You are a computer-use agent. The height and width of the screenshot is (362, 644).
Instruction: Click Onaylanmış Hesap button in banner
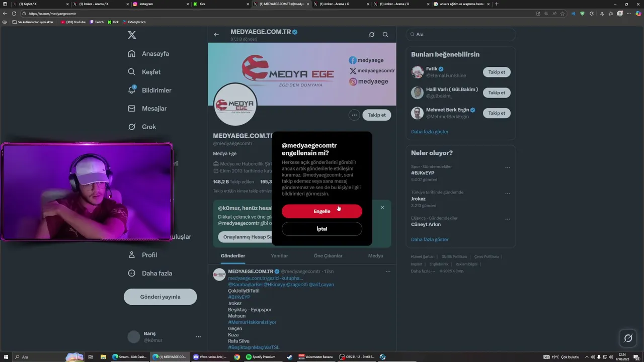click(247, 237)
